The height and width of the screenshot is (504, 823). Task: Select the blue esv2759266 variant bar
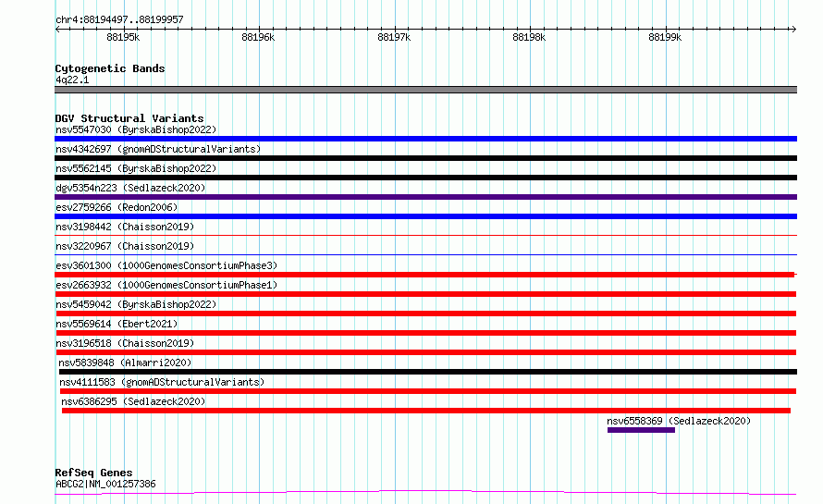[425, 216]
